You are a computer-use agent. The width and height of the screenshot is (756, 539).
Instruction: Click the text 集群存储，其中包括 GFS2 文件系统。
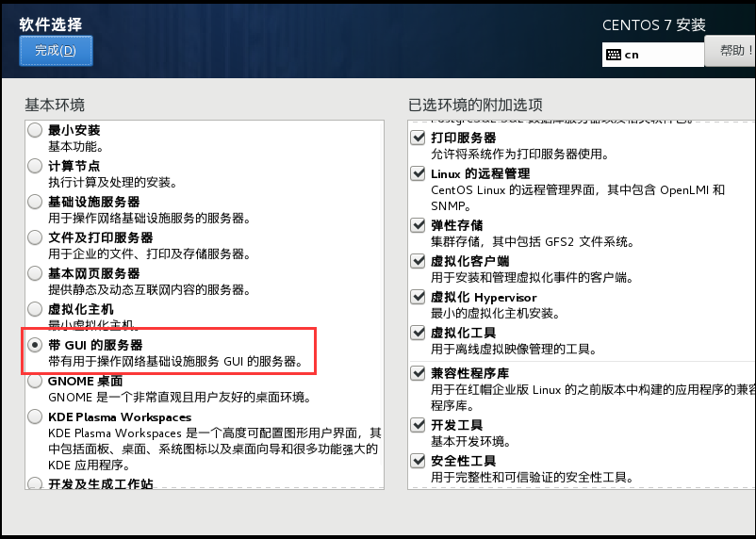[533, 241]
